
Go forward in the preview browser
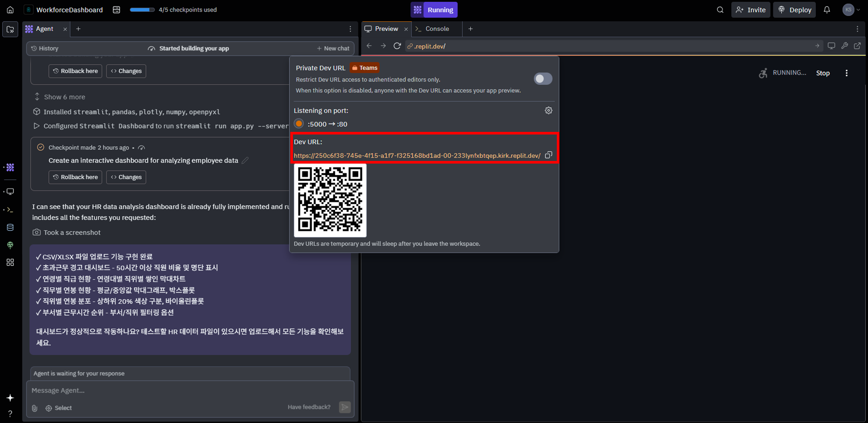tap(383, 46)
